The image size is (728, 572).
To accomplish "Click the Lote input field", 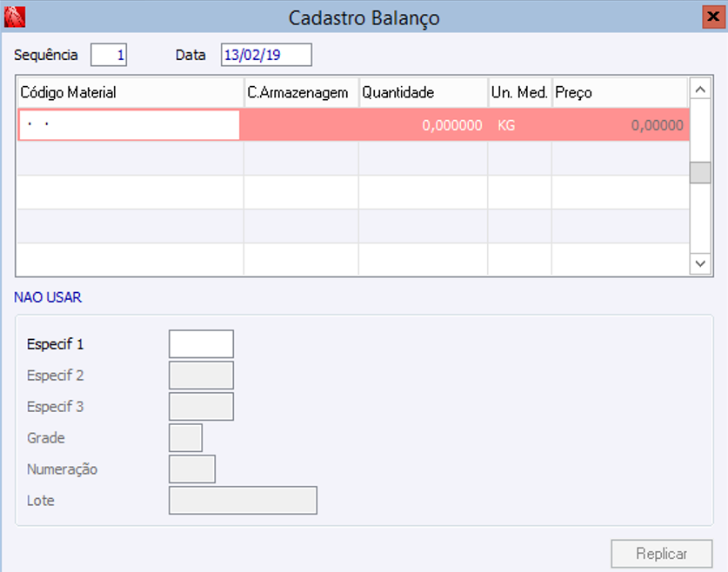I will 243,500.
